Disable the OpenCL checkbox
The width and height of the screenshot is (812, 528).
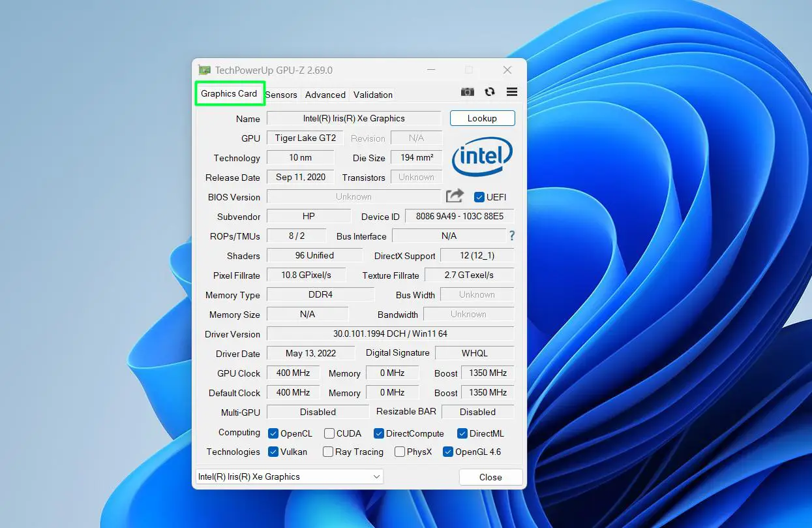273,433
